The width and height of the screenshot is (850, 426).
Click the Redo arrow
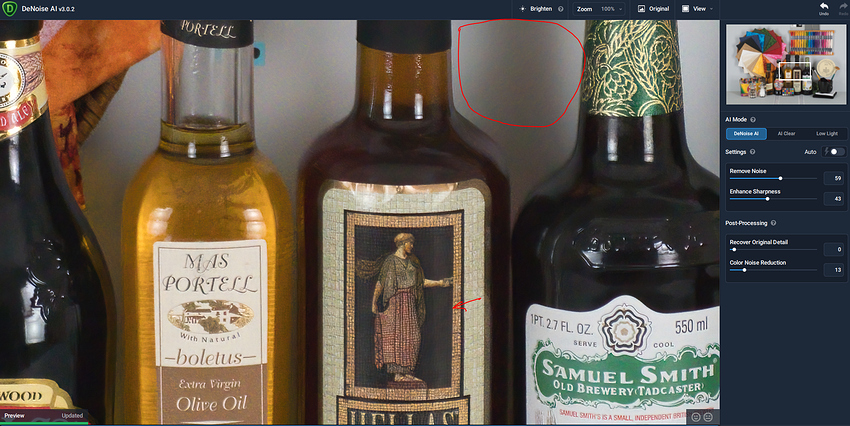[843, 7]
